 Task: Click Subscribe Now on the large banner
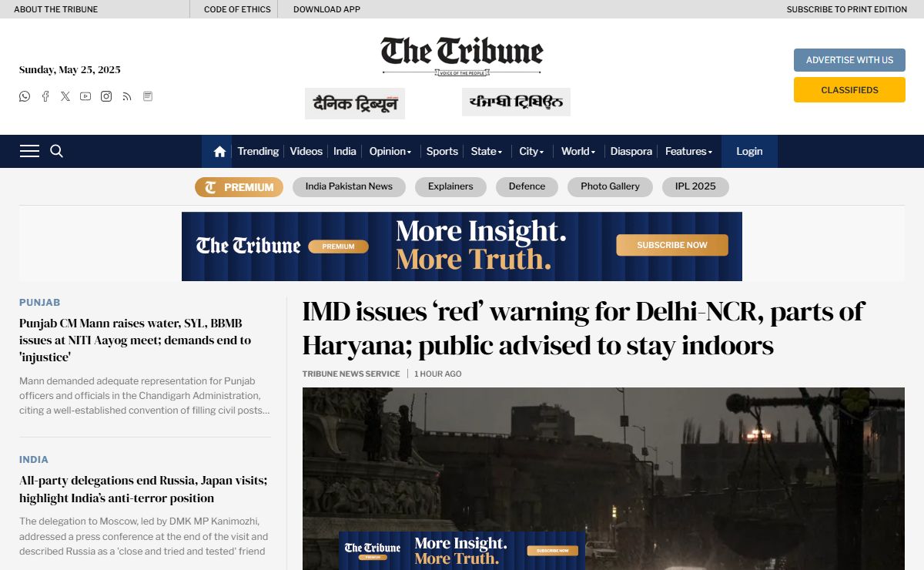click(x=671, y=245)
